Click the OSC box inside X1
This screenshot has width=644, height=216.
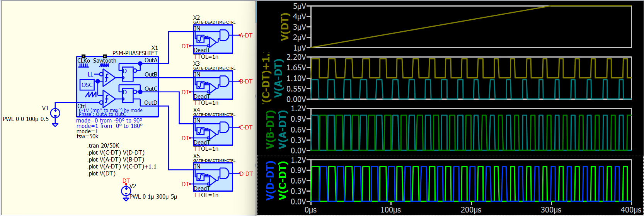tap(87, 85)
